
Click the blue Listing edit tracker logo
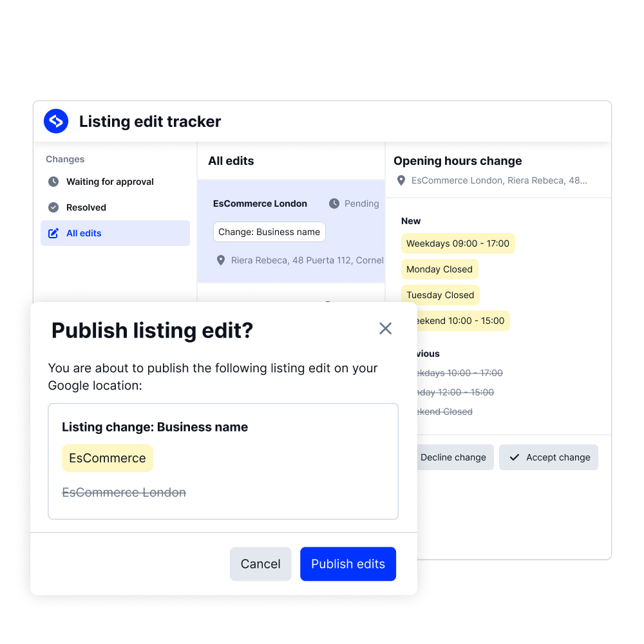coord(56,121)
